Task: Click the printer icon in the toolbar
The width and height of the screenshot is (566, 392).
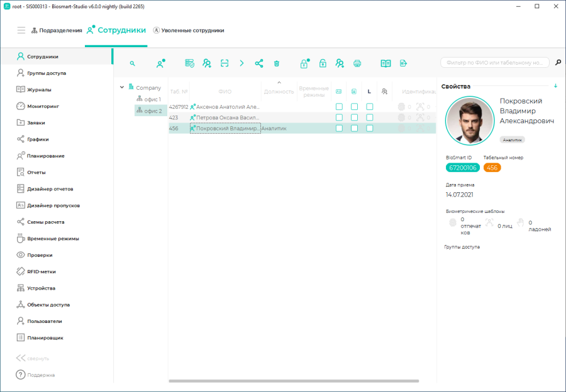Action: pyautogui.click(x=357, y=63)
